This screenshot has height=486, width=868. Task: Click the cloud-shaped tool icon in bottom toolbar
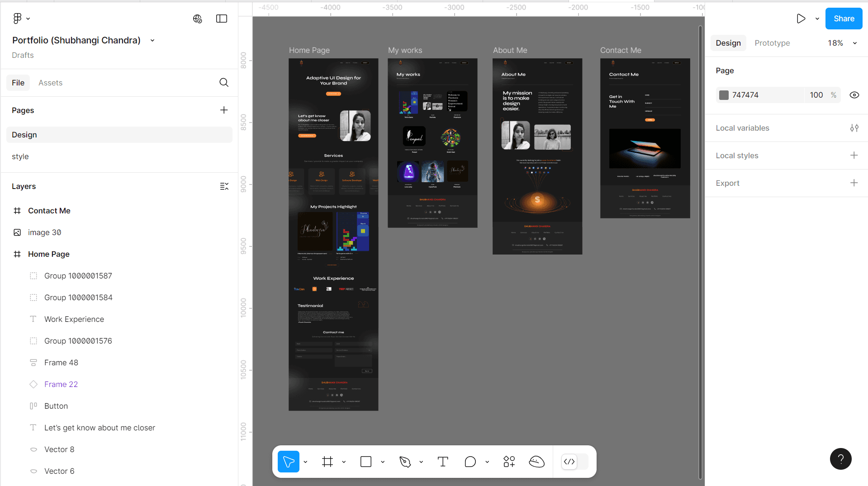pos(536,462)
